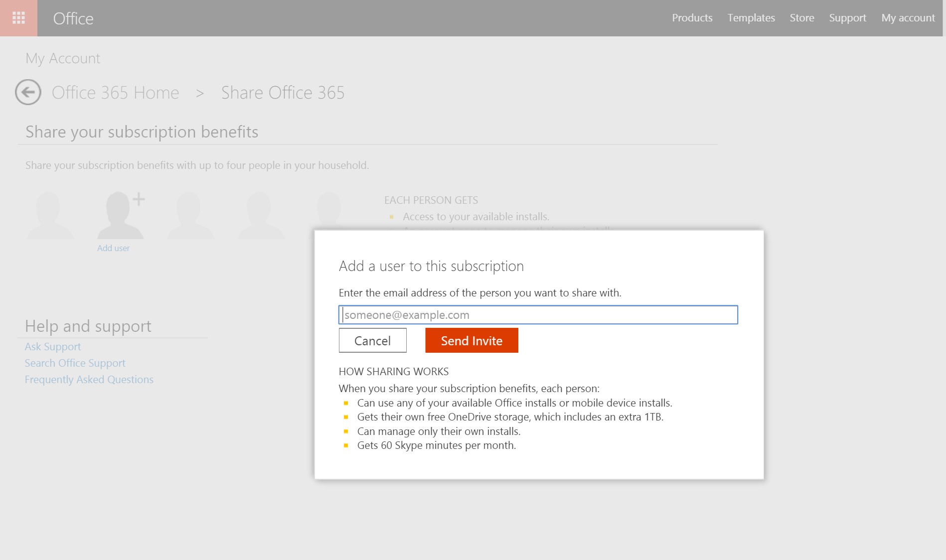This screenshot has height=560, width=946.
Task: Open the Support menu item
Action: coord(847,18)
